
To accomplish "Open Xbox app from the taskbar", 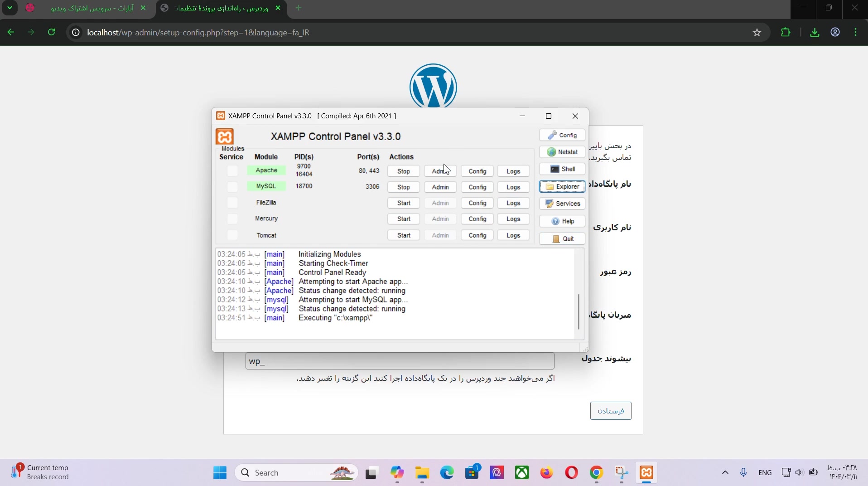I will coord(522,473).
